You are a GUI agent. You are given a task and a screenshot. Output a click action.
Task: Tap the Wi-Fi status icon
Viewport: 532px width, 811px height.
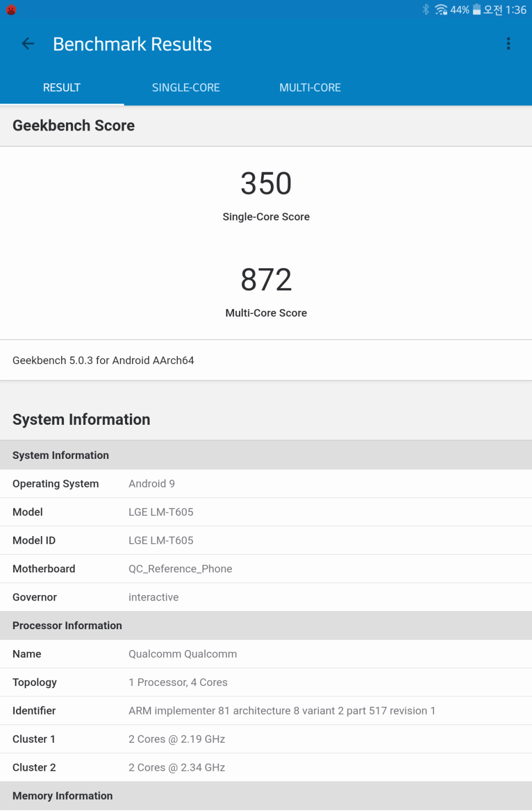pos(441,9)
